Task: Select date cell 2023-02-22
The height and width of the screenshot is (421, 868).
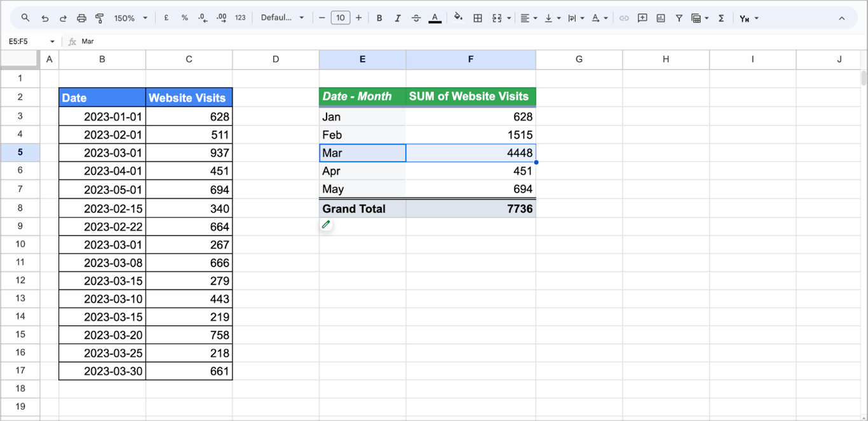Action: pos(102,226)
